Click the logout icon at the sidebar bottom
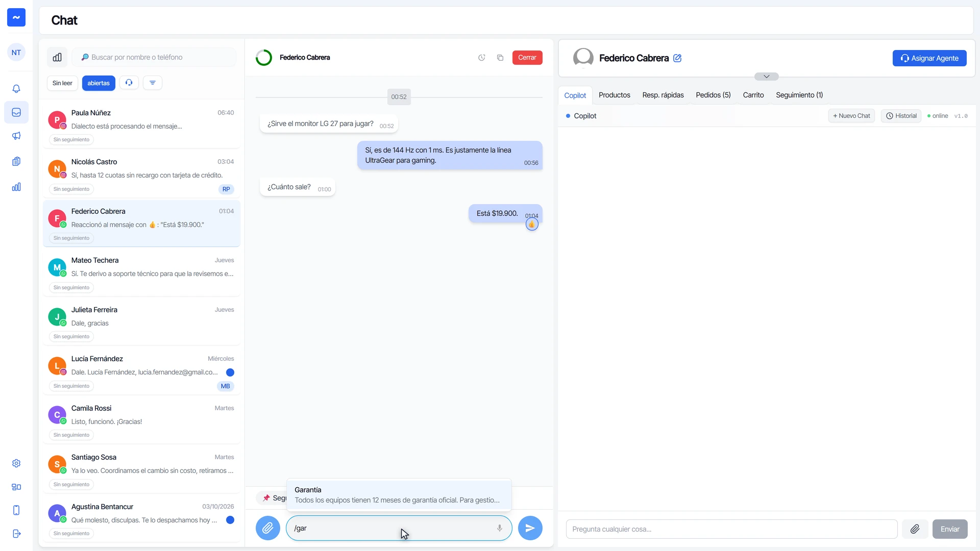 16,534
